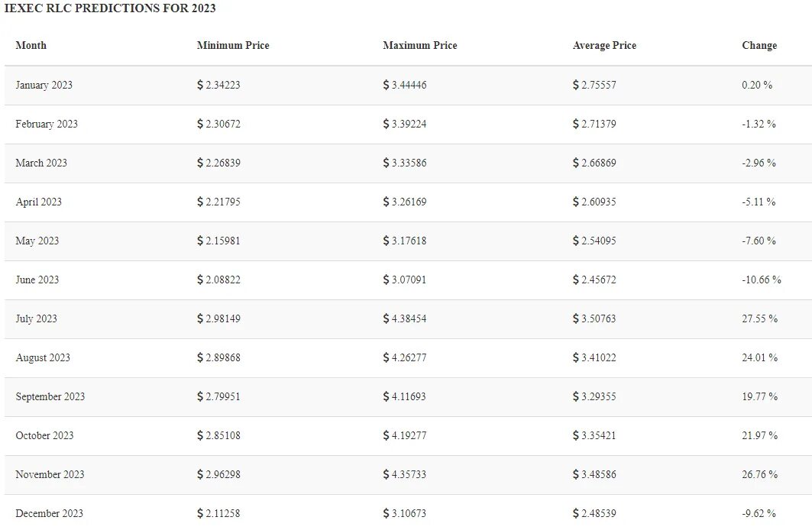The height and width of the screenshot is (530, 812).
Task: Click the IEXEC RLC PREDICTIONS FOR 2023 heading
Action: click(x=110, y=8)
